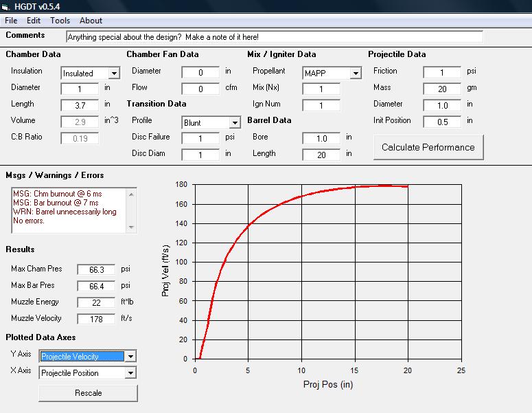Open the transition Profile dropdown
Image resolution: width=532 pixels, height=413 pixels.
click(233, 122)
